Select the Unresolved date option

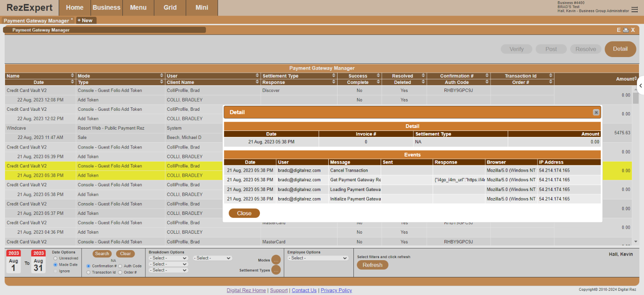coord(55,258)
